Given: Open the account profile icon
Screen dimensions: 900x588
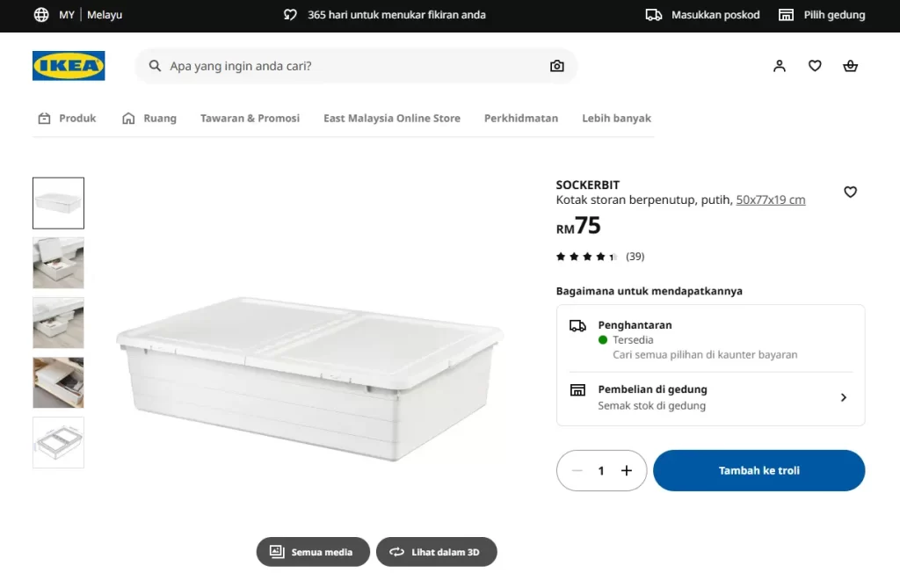Looking at the screenshot, I should (779, 65).
